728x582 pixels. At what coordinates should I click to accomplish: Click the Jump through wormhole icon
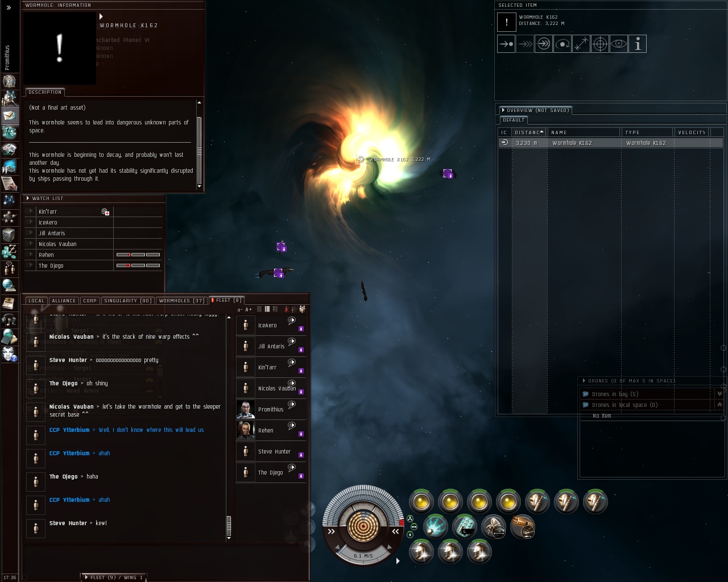tap(544, 44)
